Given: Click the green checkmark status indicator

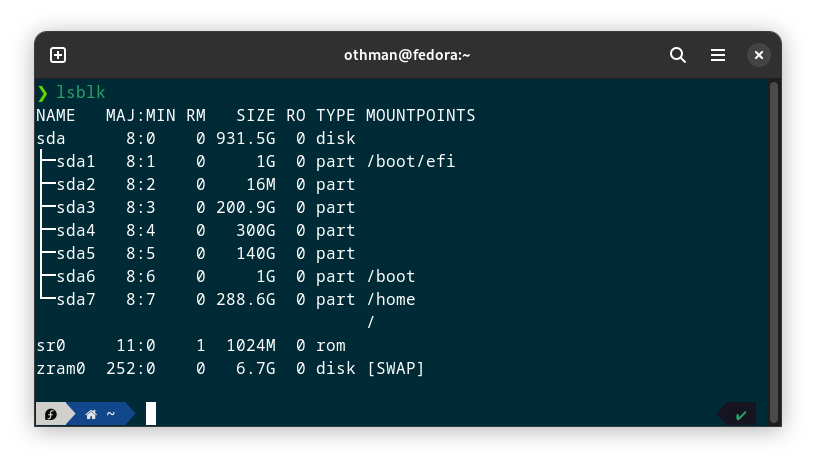Looking at the screenshot, I should click(x=740, y=414).
